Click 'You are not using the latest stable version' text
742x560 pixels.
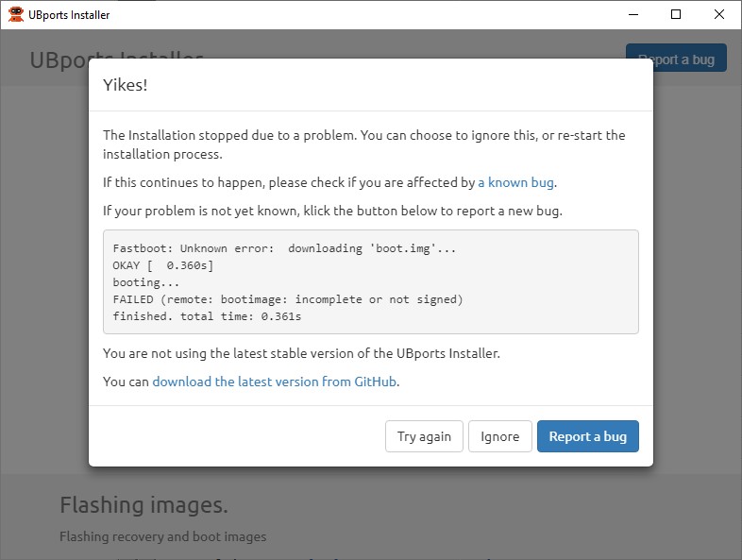click(x=301, y=353)
